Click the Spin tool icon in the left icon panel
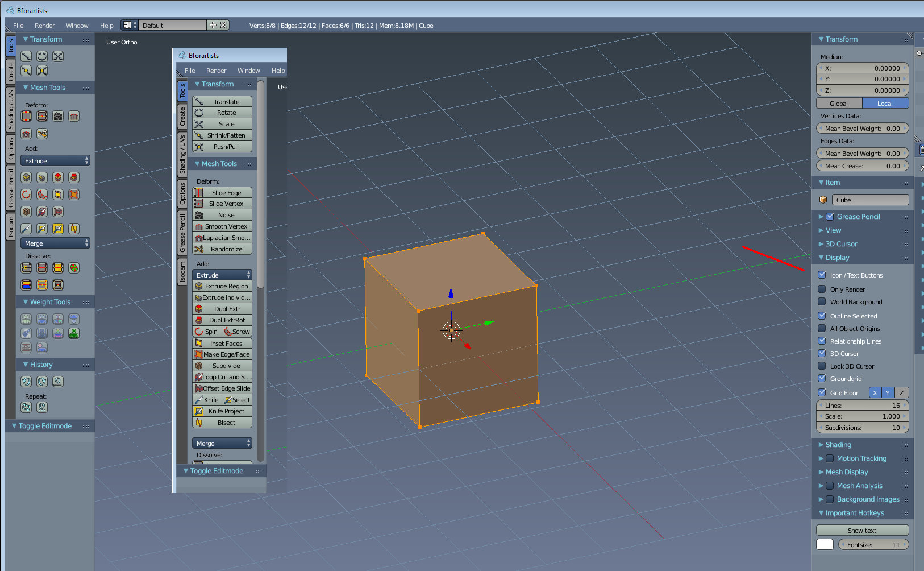 point(26,195)
